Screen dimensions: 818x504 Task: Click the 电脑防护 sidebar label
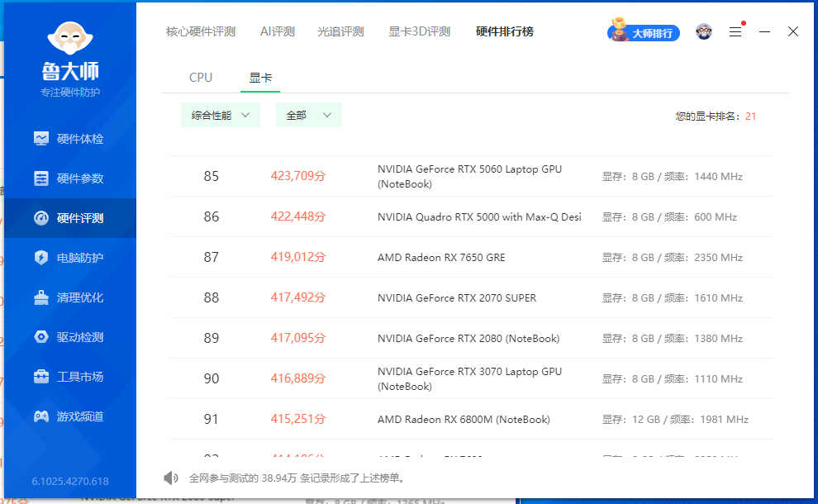(x=80, y=258)
